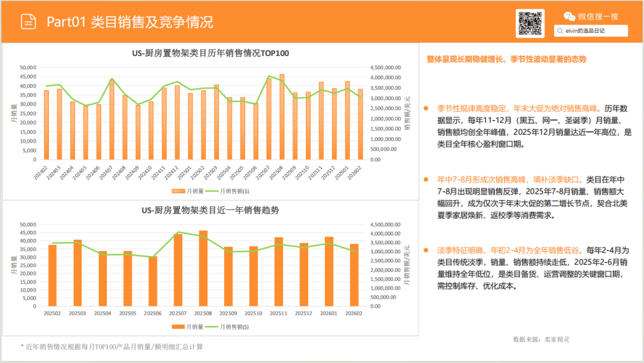Click the 数据来源: 卖家精灵 link

(x=540, y=339)
